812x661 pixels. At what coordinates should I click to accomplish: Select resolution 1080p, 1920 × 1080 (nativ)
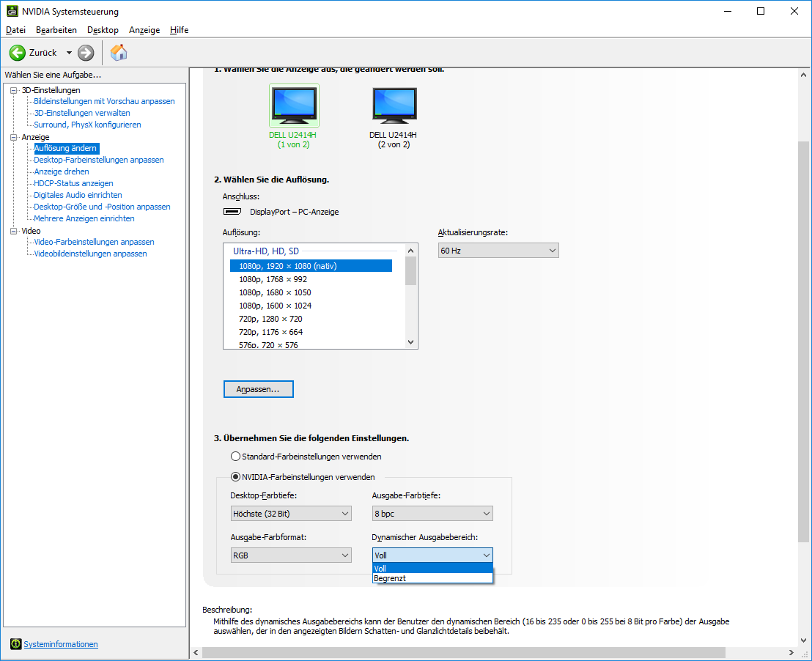click(311, 266)
